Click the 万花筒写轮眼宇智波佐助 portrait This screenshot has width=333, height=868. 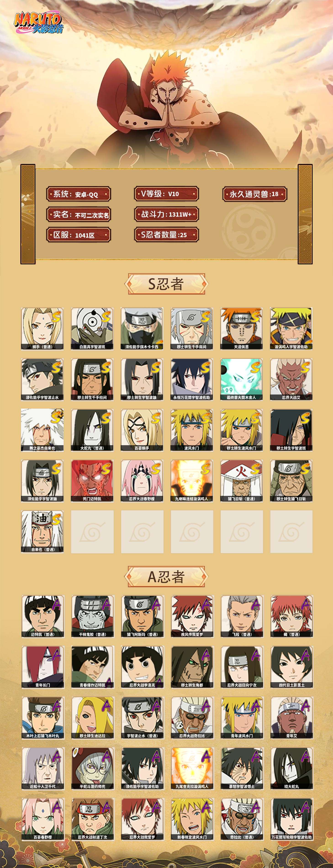click(292, 819)
